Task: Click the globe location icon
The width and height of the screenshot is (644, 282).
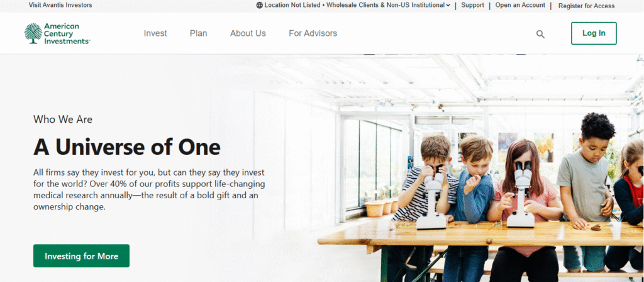Action: (x=260, y=5)
